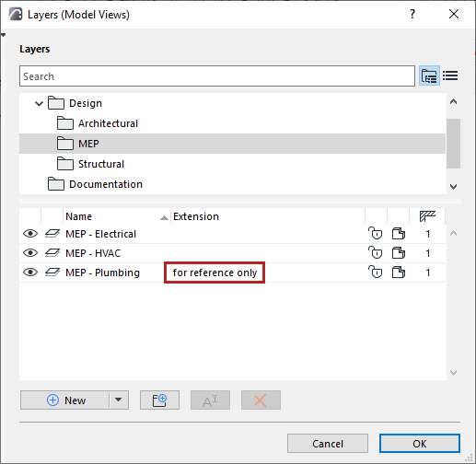Click wireframe icon for MEP - HVAC layer
The height and width of the screenshot is (464, 476).
click(52, 253)
